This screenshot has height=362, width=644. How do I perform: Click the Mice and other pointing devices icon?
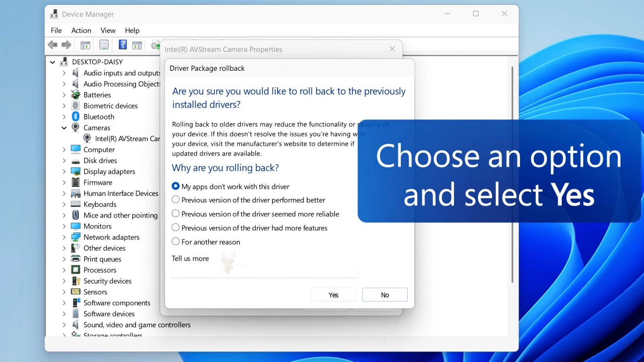pos(75,215)
